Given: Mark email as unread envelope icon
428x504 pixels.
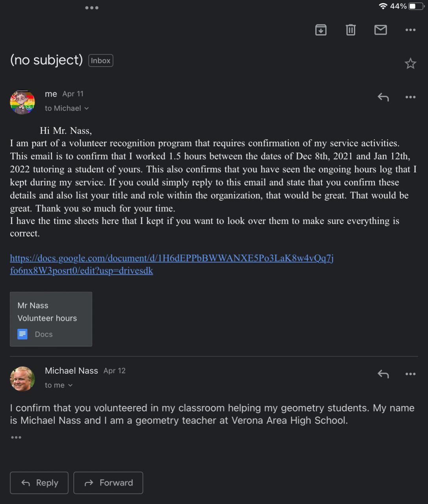Looking at the screenshot, I should (380, 30).
